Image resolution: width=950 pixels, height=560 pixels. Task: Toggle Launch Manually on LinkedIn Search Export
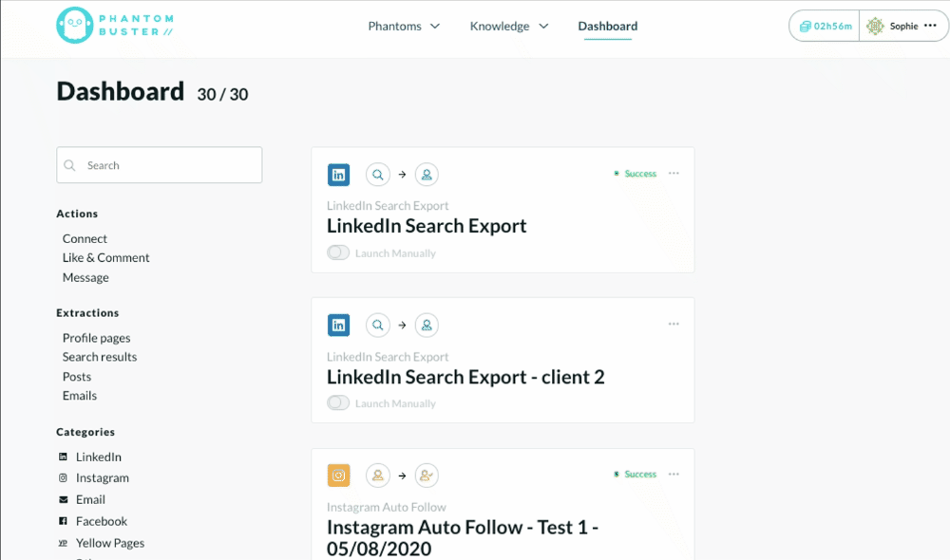338,252
